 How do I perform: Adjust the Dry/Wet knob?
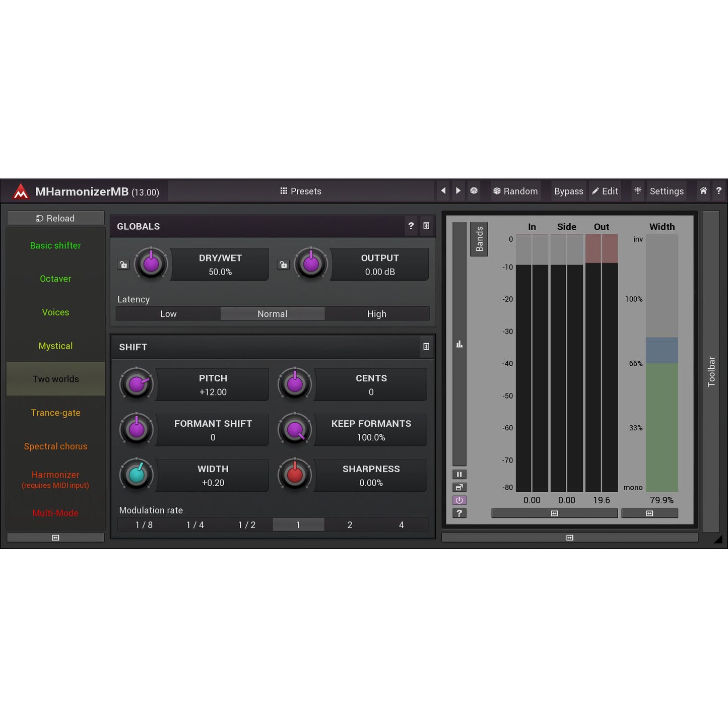pos(151,264)
